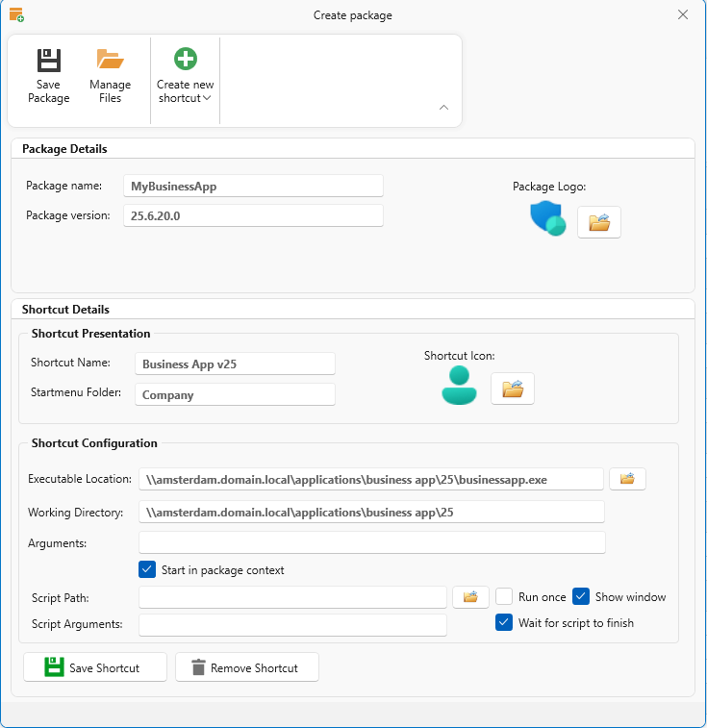Uncheck Start in package context

click(147, 569)
